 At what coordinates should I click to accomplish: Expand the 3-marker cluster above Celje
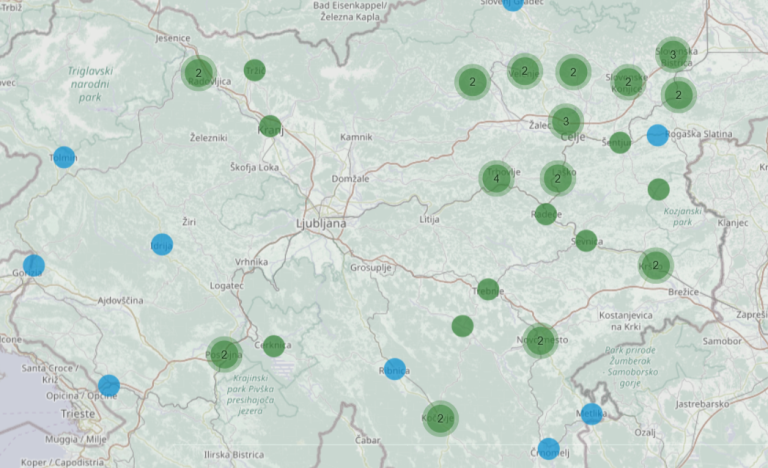[565, 121]
